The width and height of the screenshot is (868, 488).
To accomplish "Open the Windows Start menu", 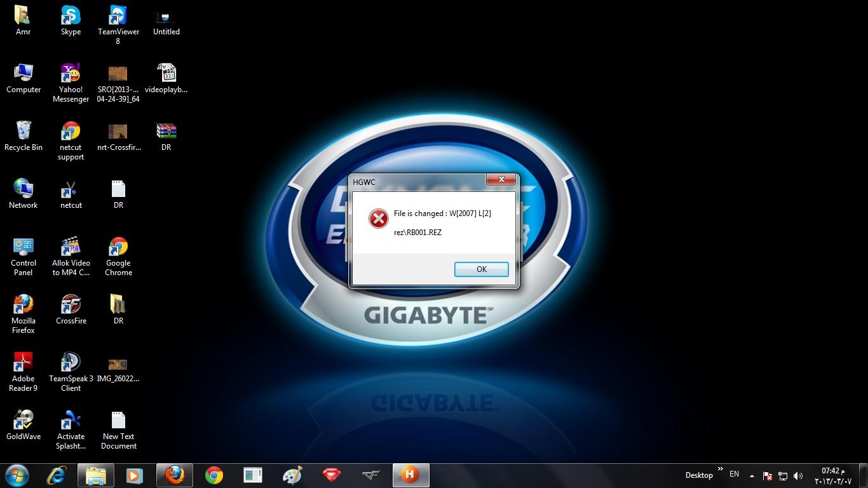I will pyautogui.click(x=17, y=475).
